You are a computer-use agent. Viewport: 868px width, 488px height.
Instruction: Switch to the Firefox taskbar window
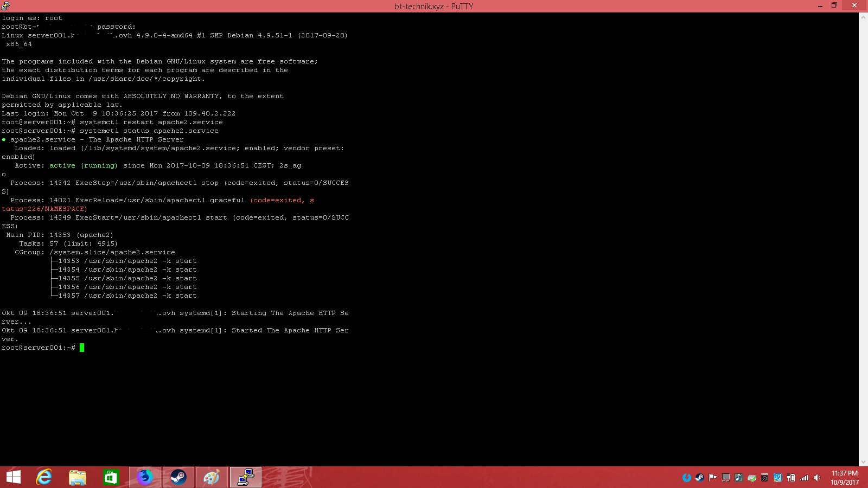145,477
